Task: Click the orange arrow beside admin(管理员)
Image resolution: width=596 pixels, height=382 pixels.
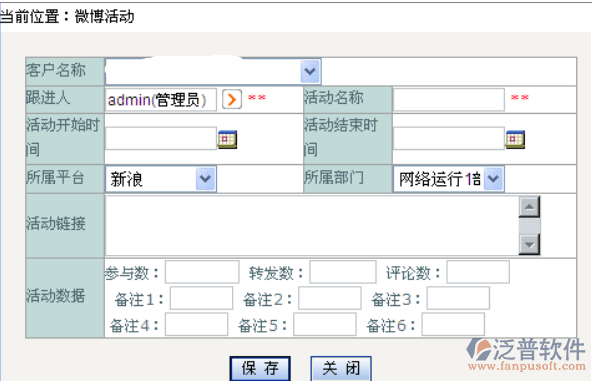Action: 232,100
